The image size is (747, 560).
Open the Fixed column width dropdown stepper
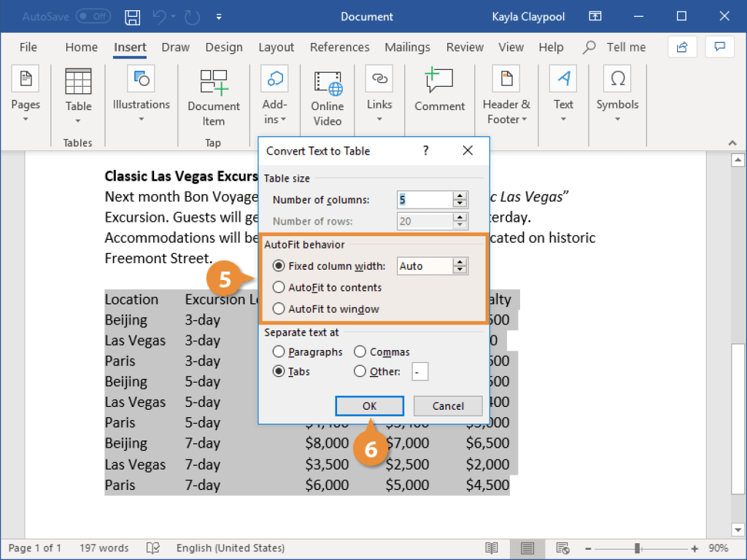coord(460,265)
